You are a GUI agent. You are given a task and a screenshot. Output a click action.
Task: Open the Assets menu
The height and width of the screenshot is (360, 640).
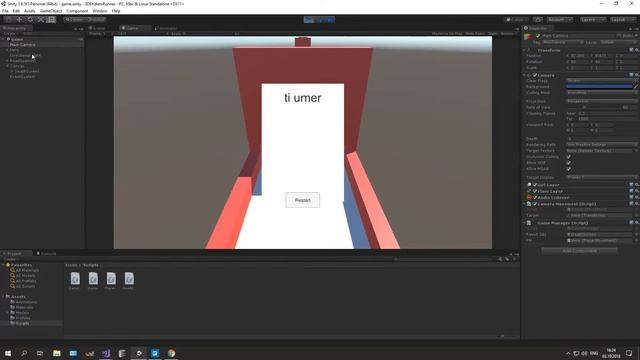tap(29, 11)
